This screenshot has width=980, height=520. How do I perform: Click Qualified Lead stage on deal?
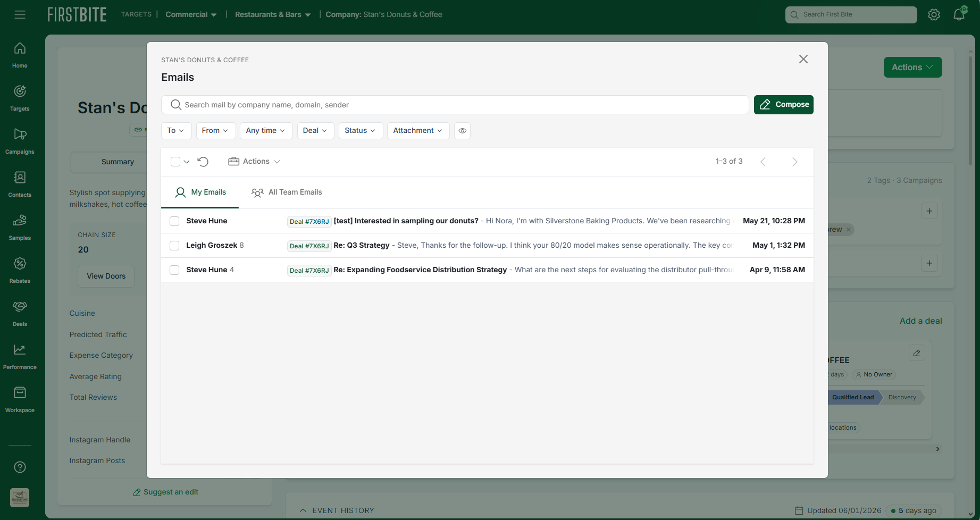click(853, 398)
